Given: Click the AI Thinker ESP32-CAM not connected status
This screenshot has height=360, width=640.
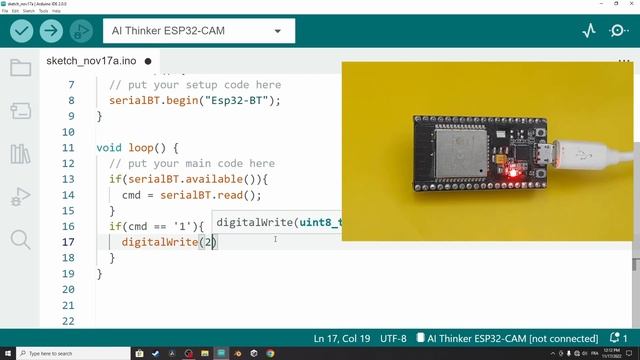Looking at the screenshot, I should 507,338.
